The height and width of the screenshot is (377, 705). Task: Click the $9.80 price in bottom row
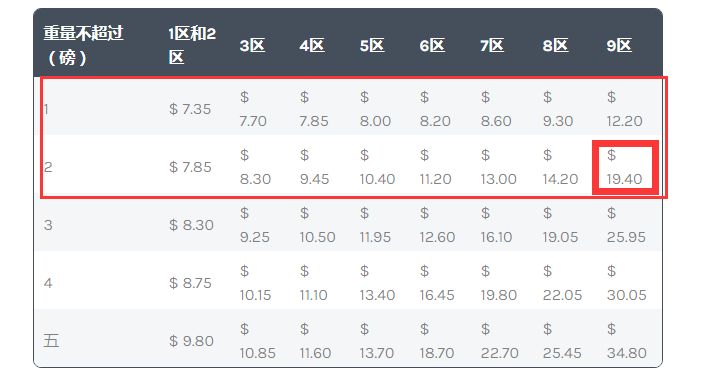191,341
